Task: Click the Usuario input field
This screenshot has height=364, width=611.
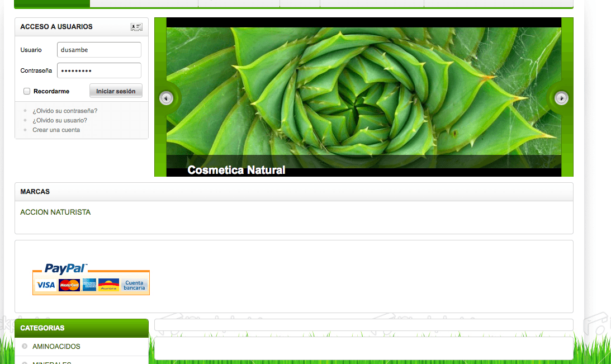Action: pyautogui.click(x=99, y=50)
